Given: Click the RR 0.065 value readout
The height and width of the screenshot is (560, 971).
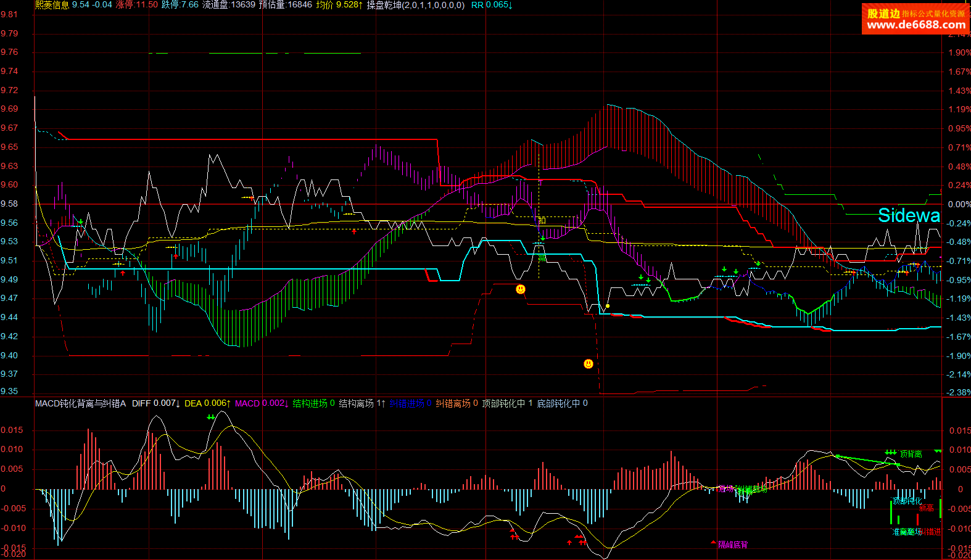Looking at the screenshot, I should point(492,5).
